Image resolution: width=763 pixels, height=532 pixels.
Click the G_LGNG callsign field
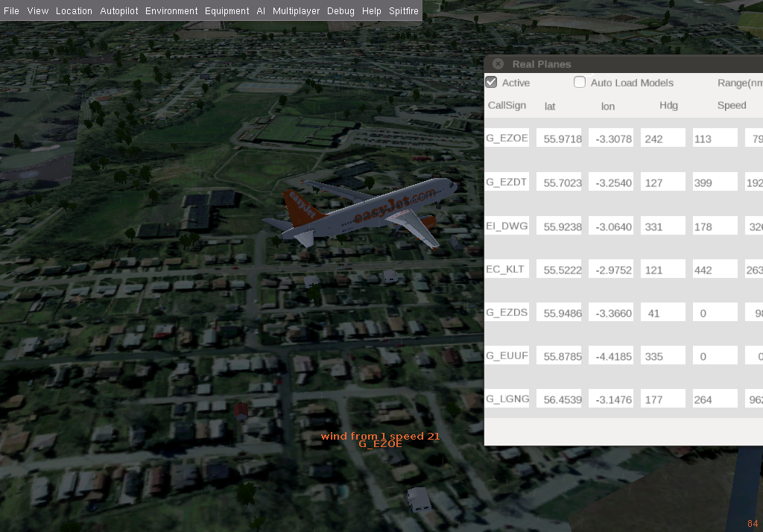click(x=507, y=399)
